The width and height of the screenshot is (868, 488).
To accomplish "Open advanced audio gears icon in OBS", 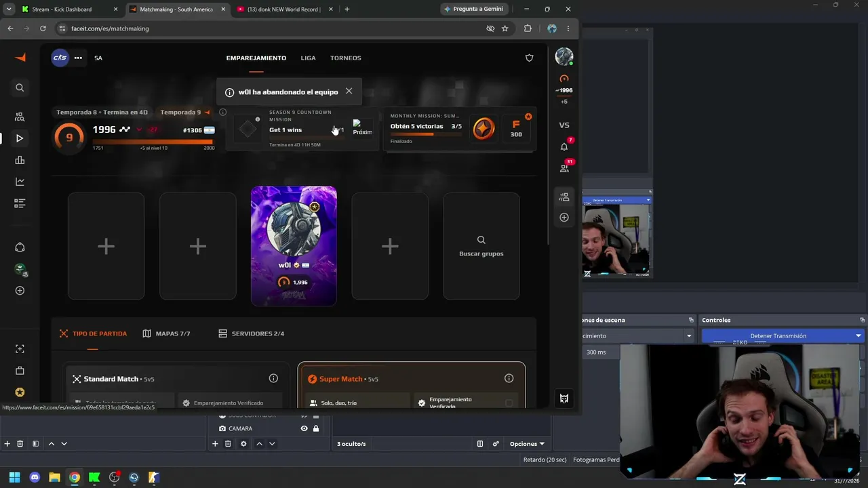I will click(496, 444).
